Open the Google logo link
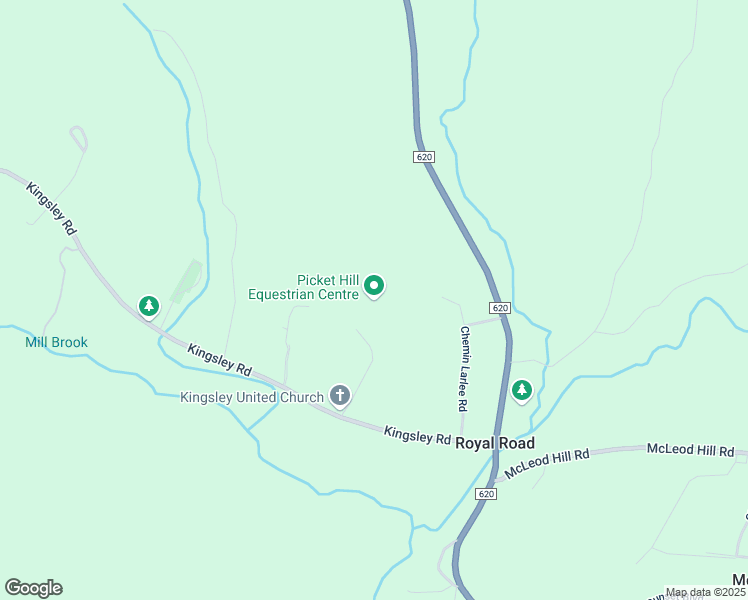748x600 pixels. click(33, 588)
